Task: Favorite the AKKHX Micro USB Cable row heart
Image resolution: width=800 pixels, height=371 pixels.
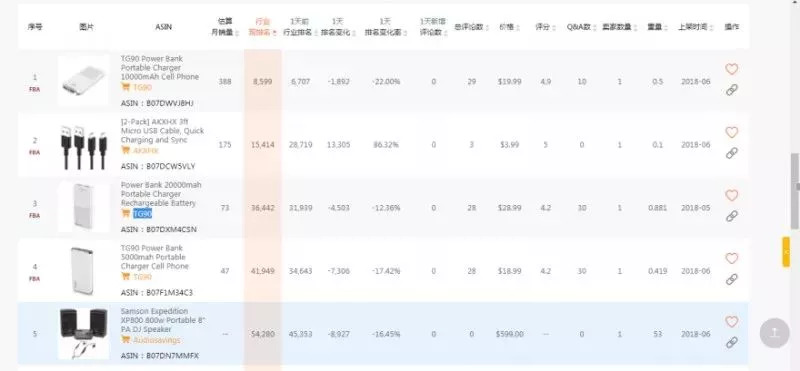Action: click(x=732, y=132)
